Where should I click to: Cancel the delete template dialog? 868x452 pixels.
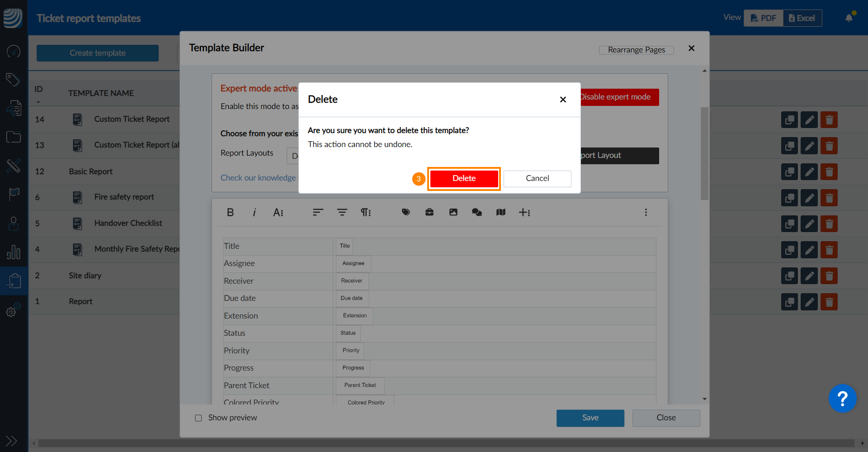click(537, 179)
